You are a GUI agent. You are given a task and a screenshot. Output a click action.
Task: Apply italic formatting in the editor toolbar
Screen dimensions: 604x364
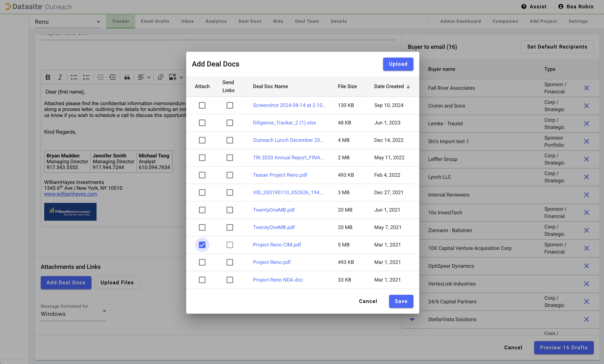[60, 77]
